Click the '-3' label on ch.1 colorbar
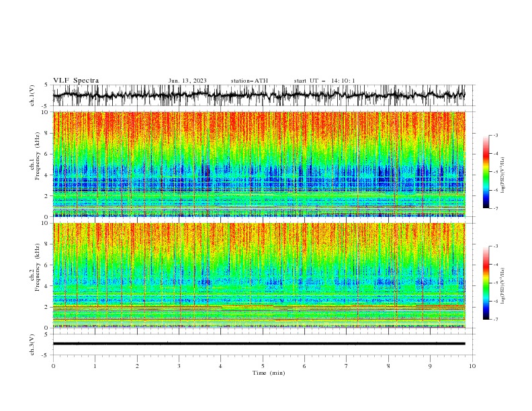Image resolution: width=532 pixels, height=411 pixels. pos(496,135)
